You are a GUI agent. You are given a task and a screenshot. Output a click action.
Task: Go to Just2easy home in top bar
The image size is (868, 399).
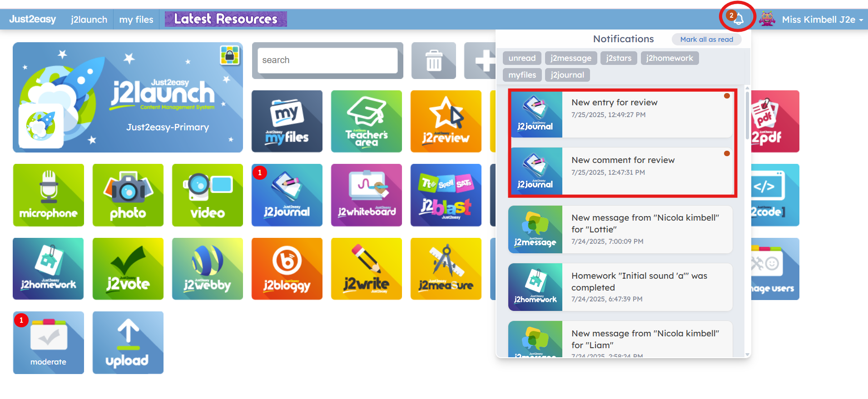(x=33, y=19)
